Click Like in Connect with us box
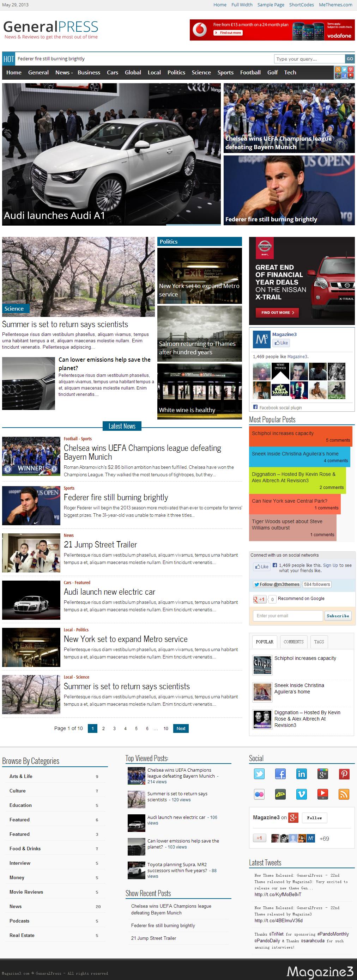This screenshot has height=980, width=357. pos(262,566)
